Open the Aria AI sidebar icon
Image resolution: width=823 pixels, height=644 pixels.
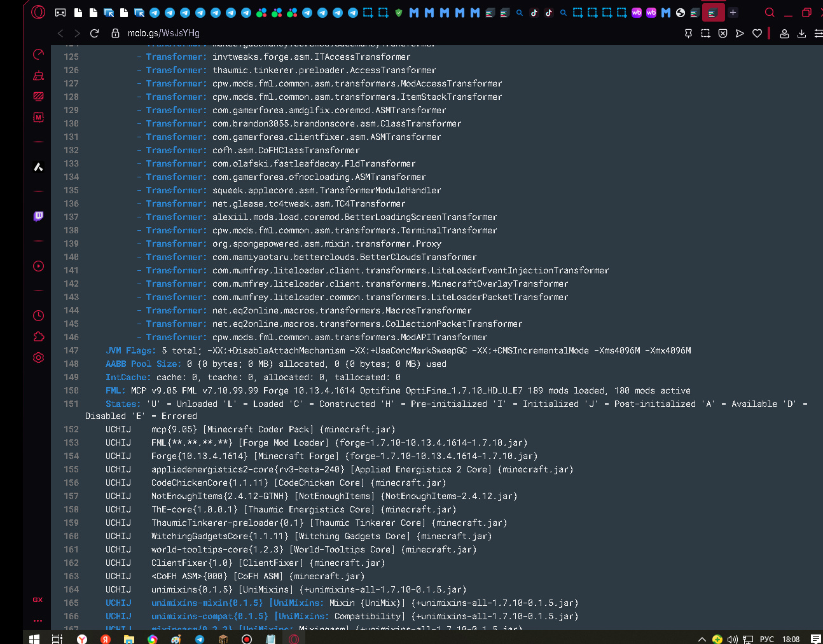(38, 167)
